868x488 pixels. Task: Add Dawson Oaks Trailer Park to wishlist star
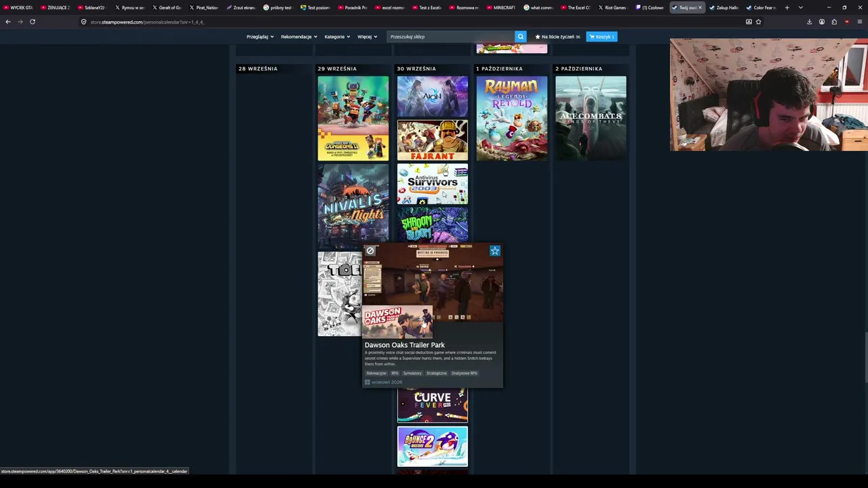(495, 251)
